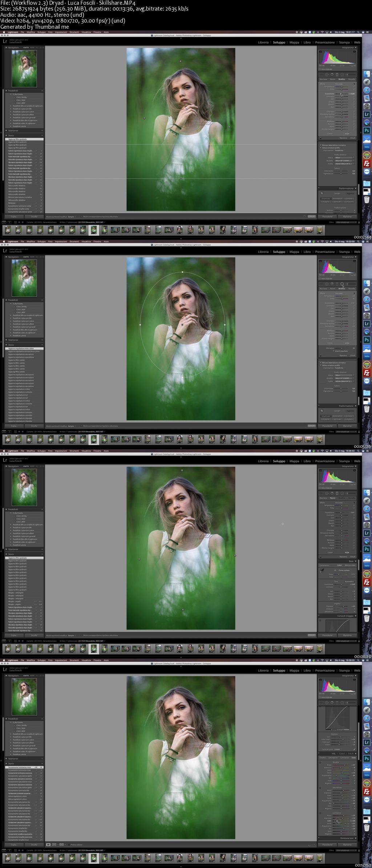Click point curve edit icon, 00:10:52 frame

tap(355, 749)
